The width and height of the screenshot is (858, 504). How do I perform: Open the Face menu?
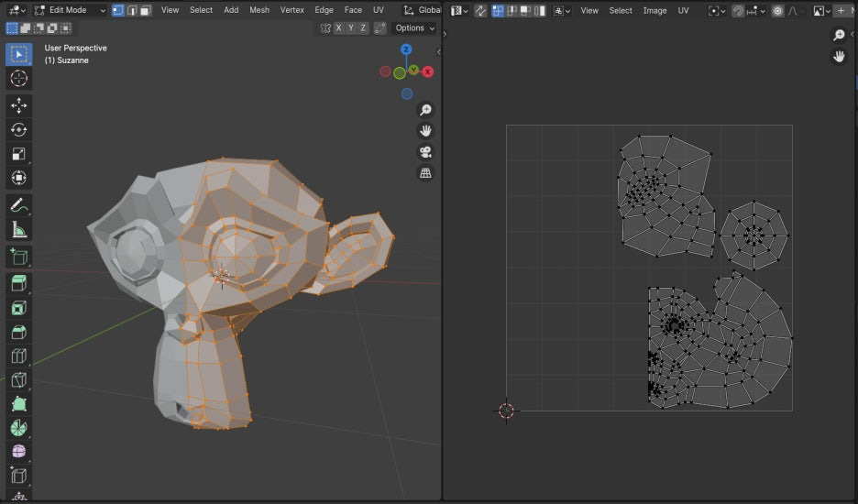353,10
